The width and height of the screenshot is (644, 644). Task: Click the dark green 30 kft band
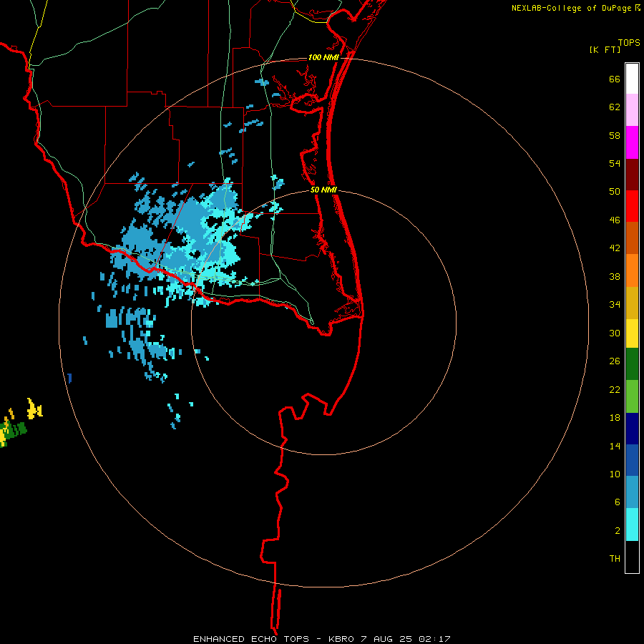[632, 364]
